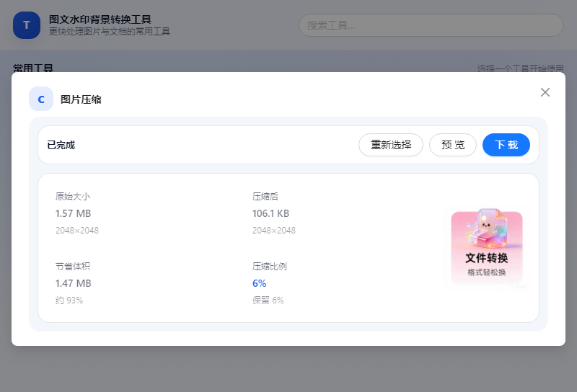This screenshot has width=577, height=392.
Task: Click the 节省体积 label
Action: pos(73,266)
